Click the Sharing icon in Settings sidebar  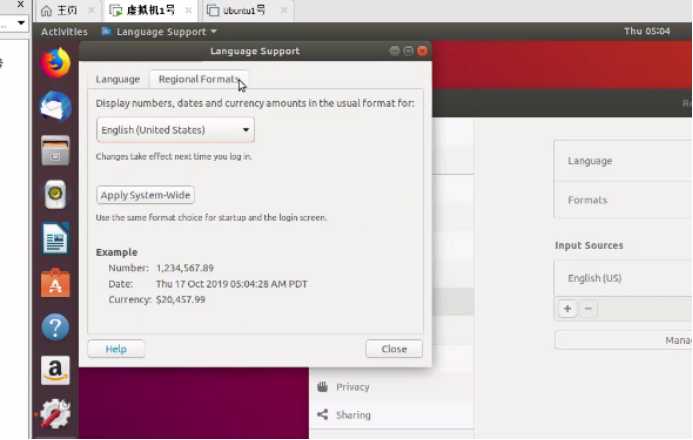pyautogui.click(x=323, y=414)
